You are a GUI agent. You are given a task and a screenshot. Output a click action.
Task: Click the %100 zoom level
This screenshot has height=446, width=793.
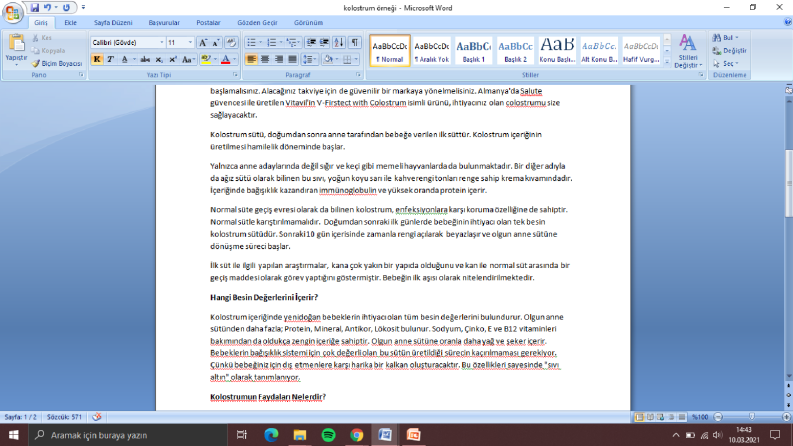click(x=700, y=417)
